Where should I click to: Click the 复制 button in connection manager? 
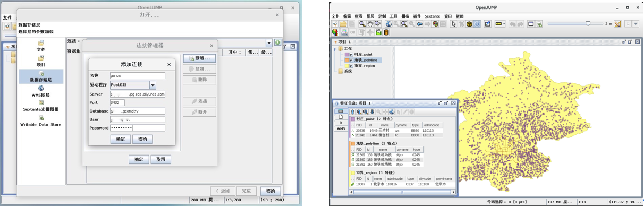point(199,69)
